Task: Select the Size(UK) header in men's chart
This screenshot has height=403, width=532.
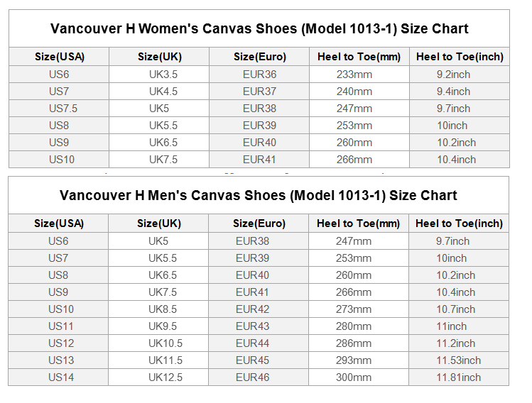Action: tap(159, 223)
